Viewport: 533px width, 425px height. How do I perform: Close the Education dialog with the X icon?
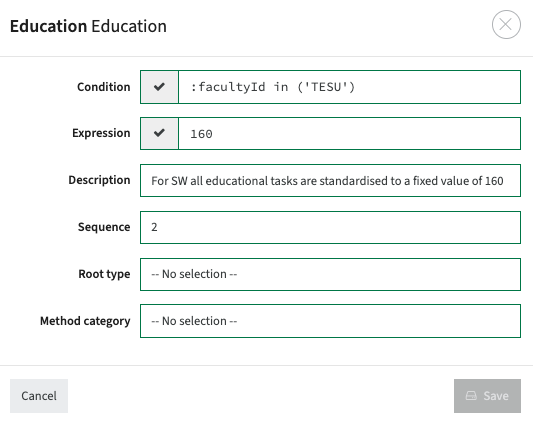[x=506, y=24]
